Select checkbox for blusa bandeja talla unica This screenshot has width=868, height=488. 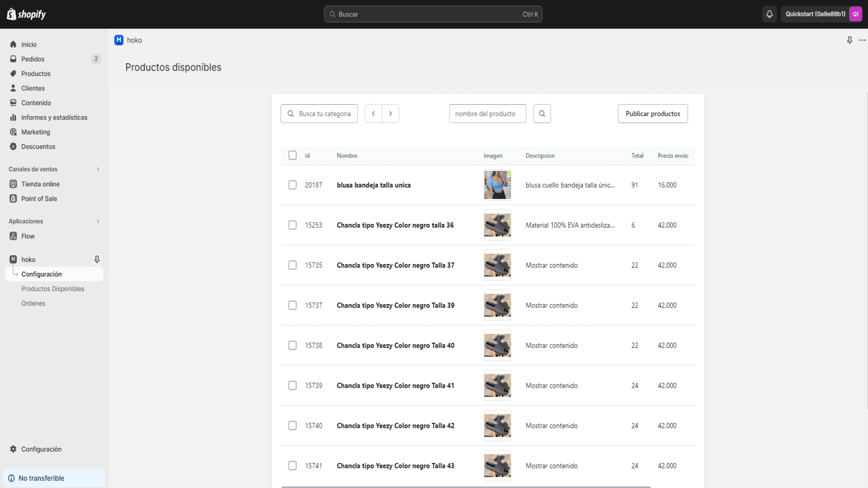(292, 185)
